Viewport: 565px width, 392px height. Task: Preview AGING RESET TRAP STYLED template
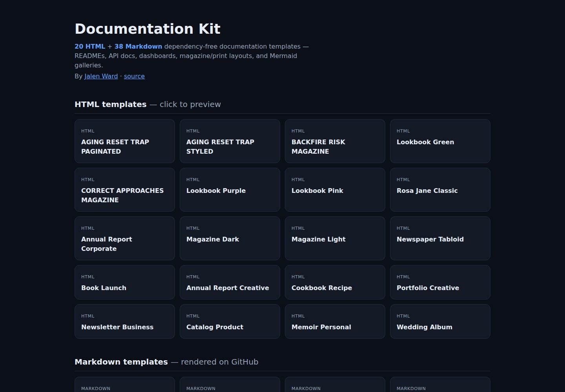(x=230, y=141)
